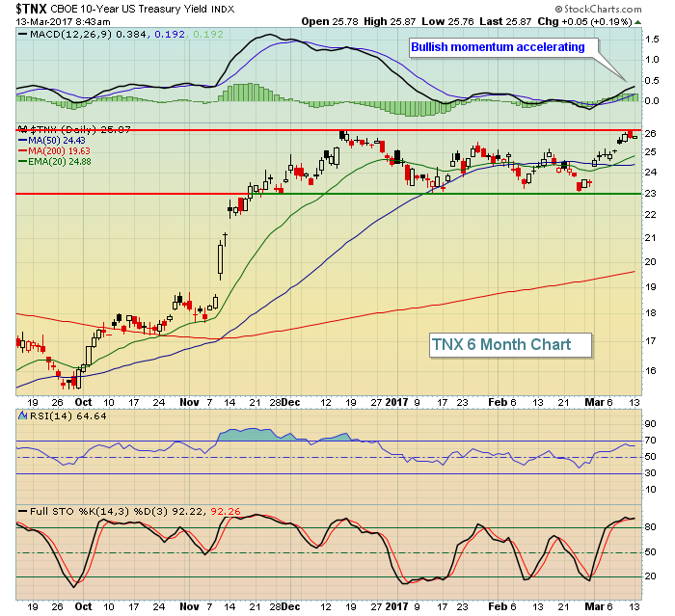The width and height of the screenshot is (675, 616).
Task: Click 'Mar' on the price panel date axis
Action: pyautogui.click(x=594, y=403)
